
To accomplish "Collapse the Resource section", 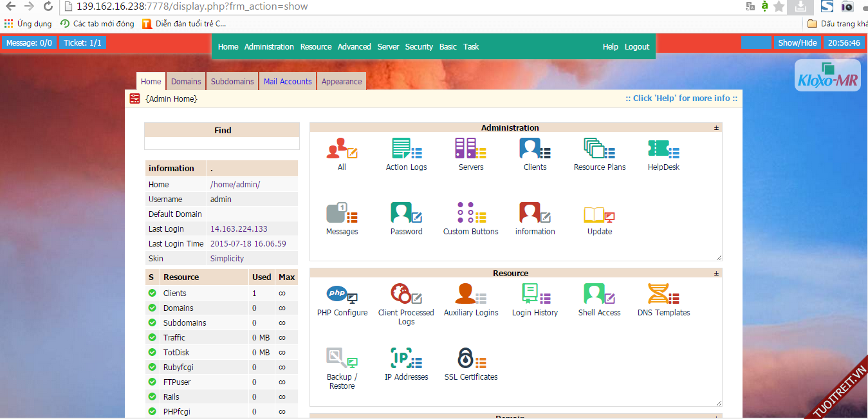I will 716,274.
